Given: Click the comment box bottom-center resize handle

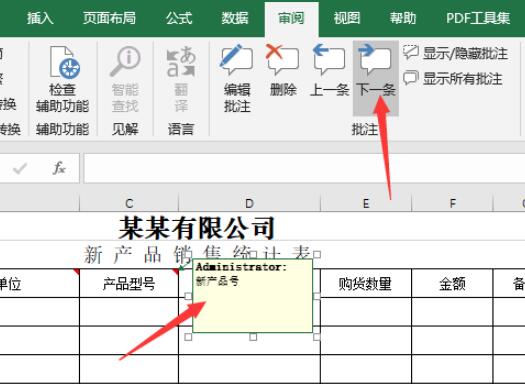Looking at the screenshot, I should pyautogui.click(x=253, y=337).
